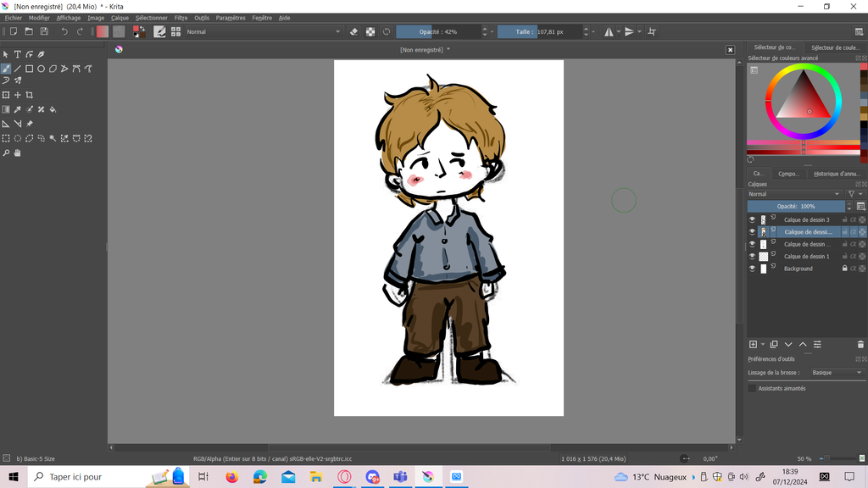Toggle eraser mode in the top toolbar
This screenshot has width=868, height=488.
coord(354,31)
